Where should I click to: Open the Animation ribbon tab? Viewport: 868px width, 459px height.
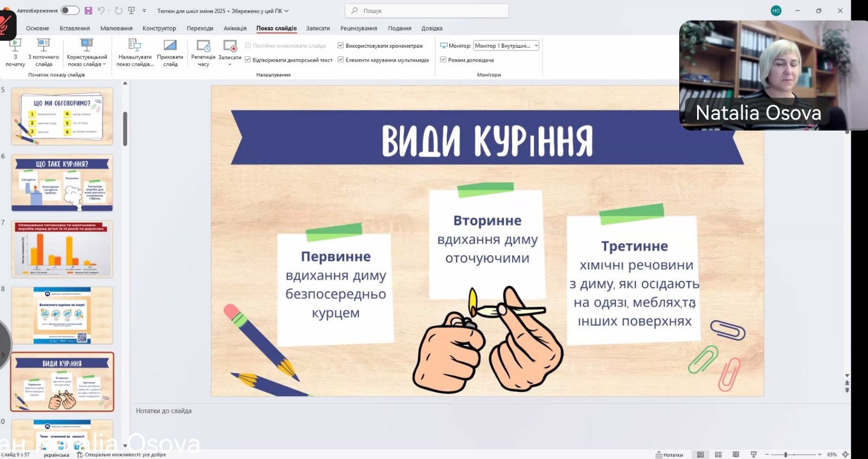point(235,28)
